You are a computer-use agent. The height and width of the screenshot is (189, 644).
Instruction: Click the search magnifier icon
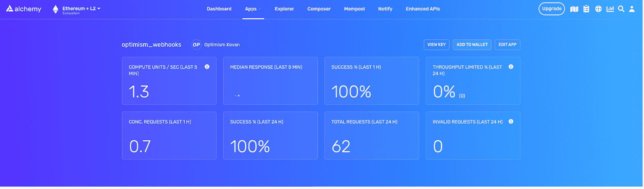coord(621,9)
